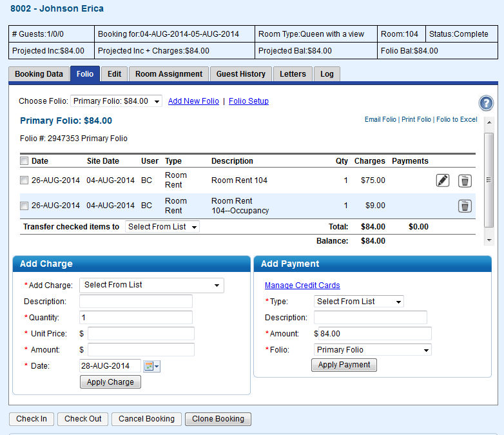
Task: Focus the payment Description input field
Action: tap(371, 317)
